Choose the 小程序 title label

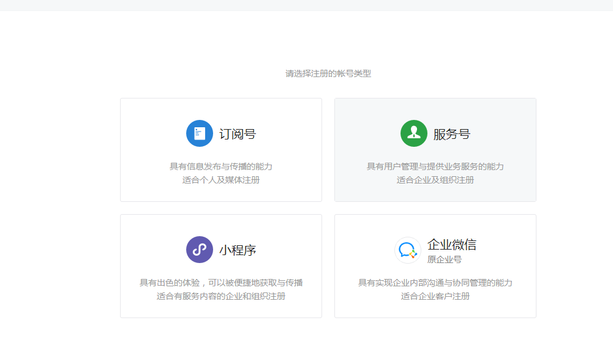[x=238, y=250]
